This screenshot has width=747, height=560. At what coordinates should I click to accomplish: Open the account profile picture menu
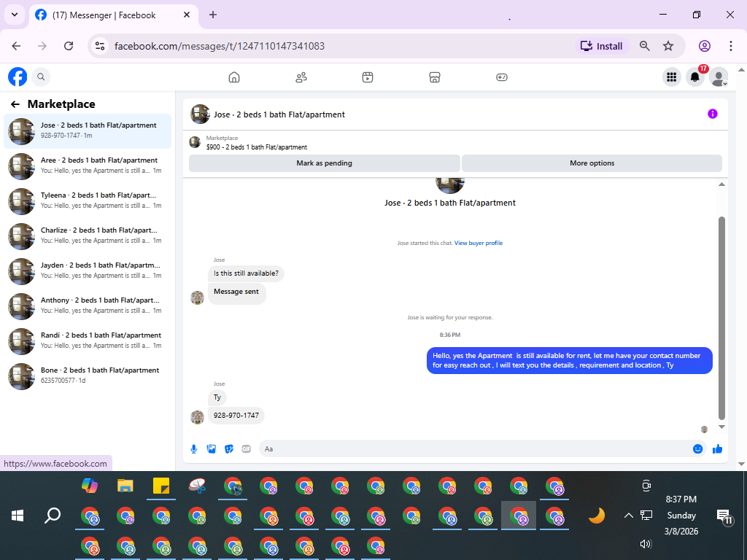719,77
